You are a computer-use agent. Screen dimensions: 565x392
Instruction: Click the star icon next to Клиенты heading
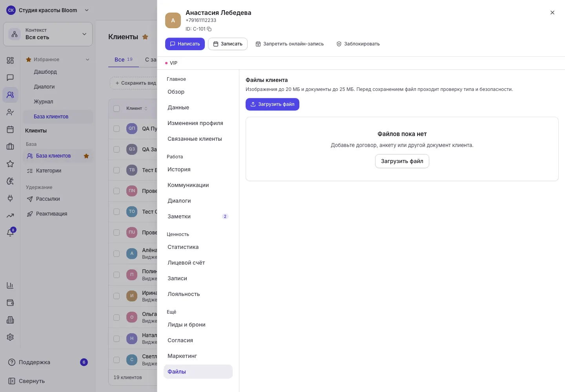click(x=145, y=37)
